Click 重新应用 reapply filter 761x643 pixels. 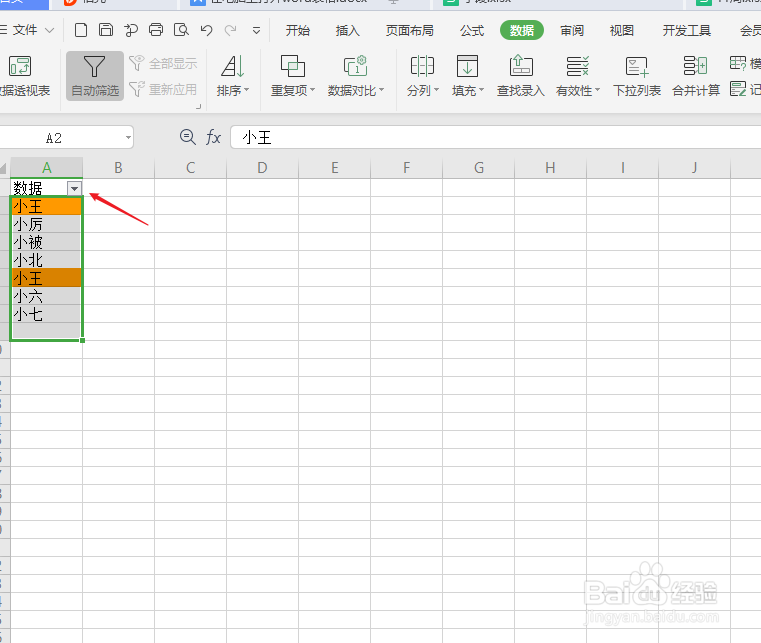coord(164,89)
